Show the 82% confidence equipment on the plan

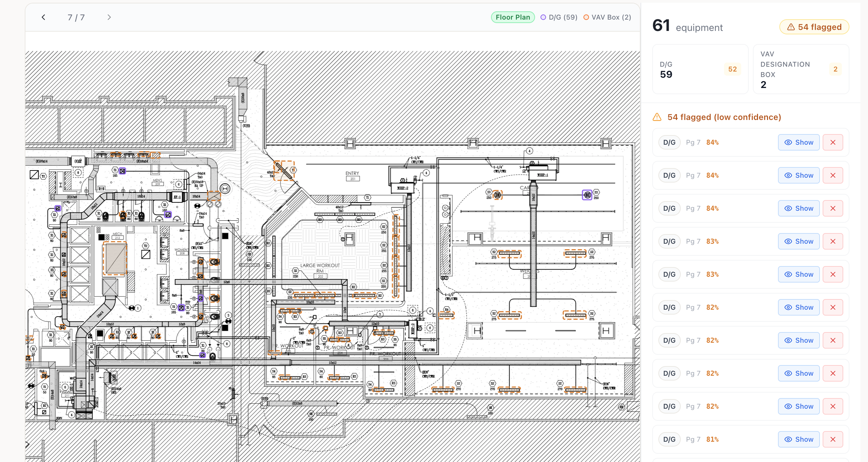coord(799,307)
